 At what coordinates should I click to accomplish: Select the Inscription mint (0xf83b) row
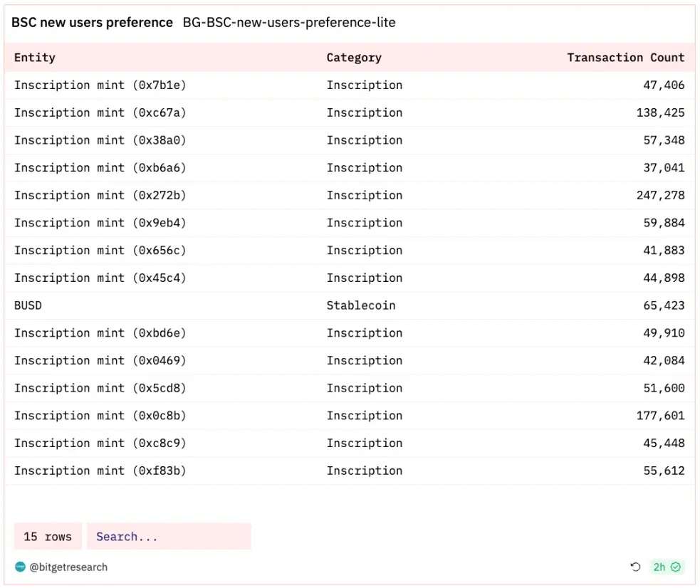100,471
